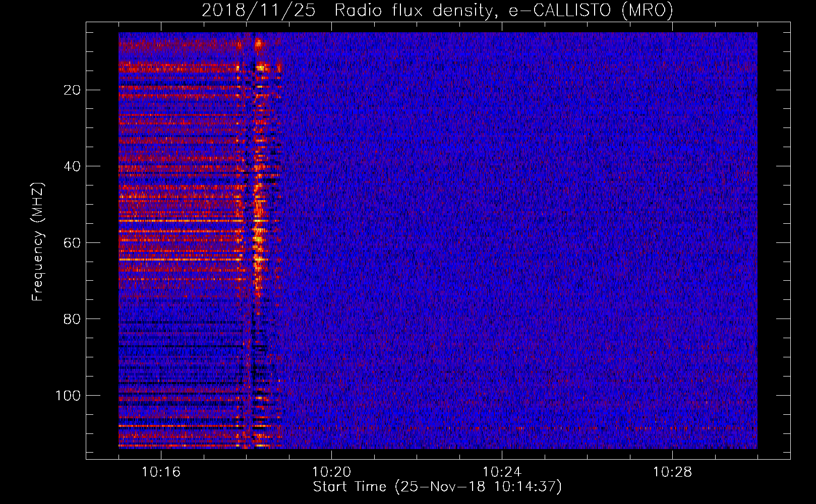Click the 40 MHz frequency tick label
This screenshot has height=504, width=816.
72,166
